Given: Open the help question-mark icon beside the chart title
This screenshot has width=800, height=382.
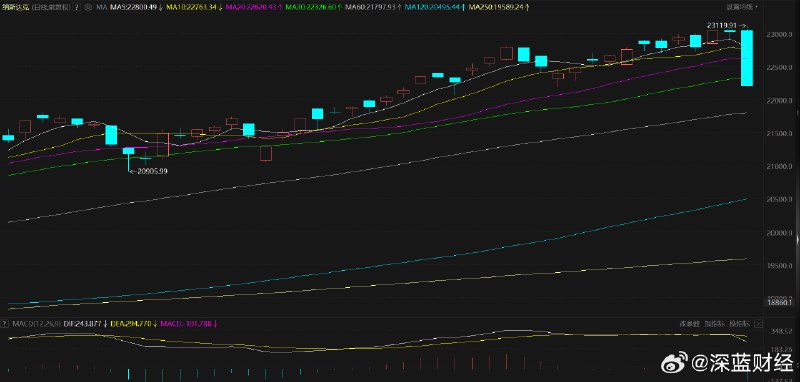Looking at the screenshot, I should pos(77,8).
